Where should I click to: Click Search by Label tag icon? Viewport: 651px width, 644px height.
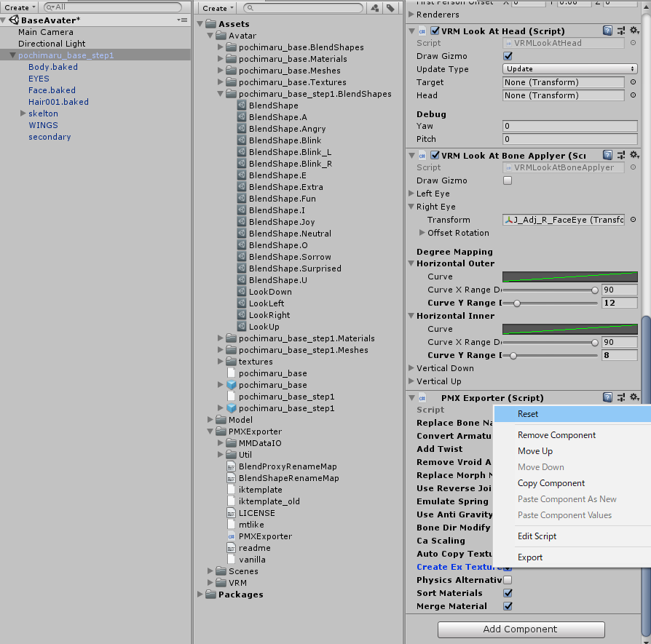[x=390, y=8]
